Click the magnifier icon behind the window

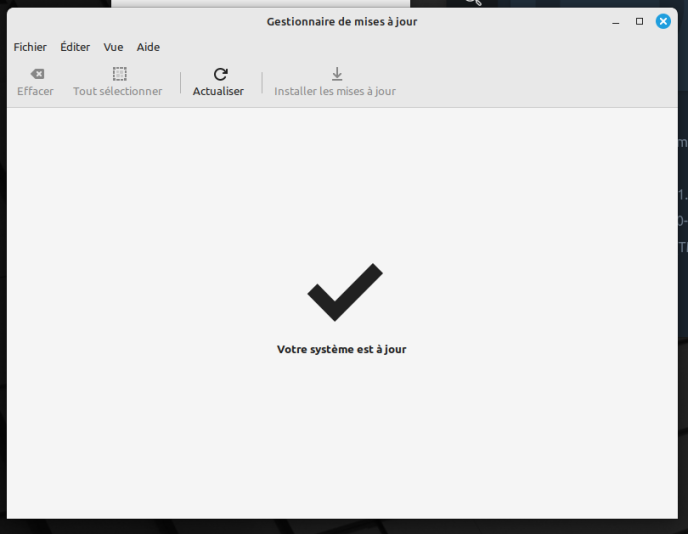(x=473, y=3)
